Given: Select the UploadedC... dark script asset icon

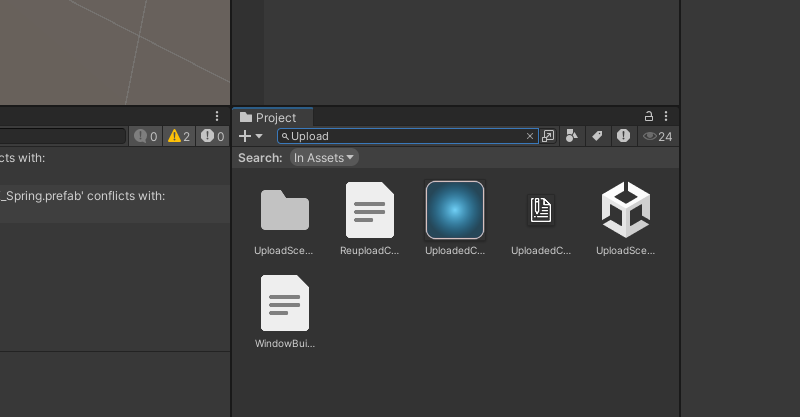Looking at the screenshot, I should click(540, 210).
